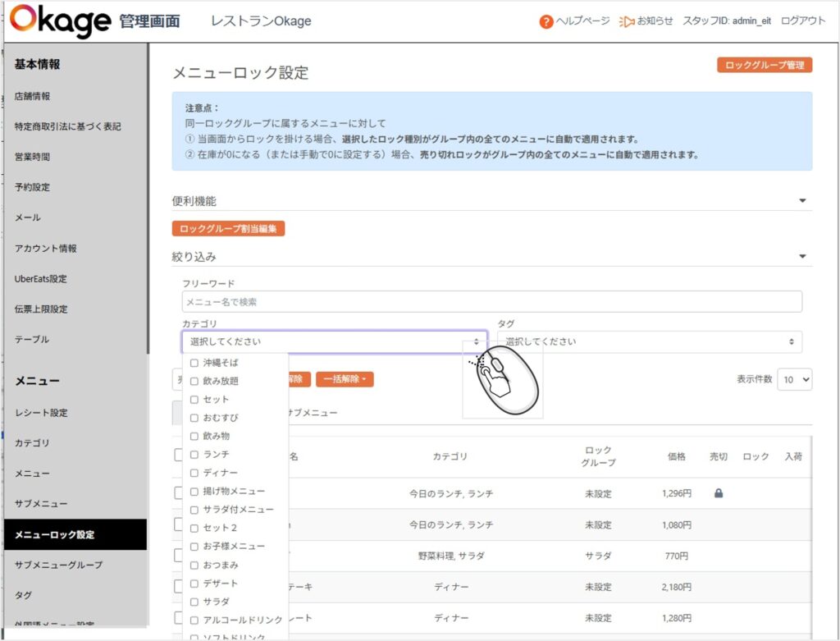This screenshot has height=641, width=840.
Task: Click the lock icon in the 1,296円 row
Action: point(719,493)
